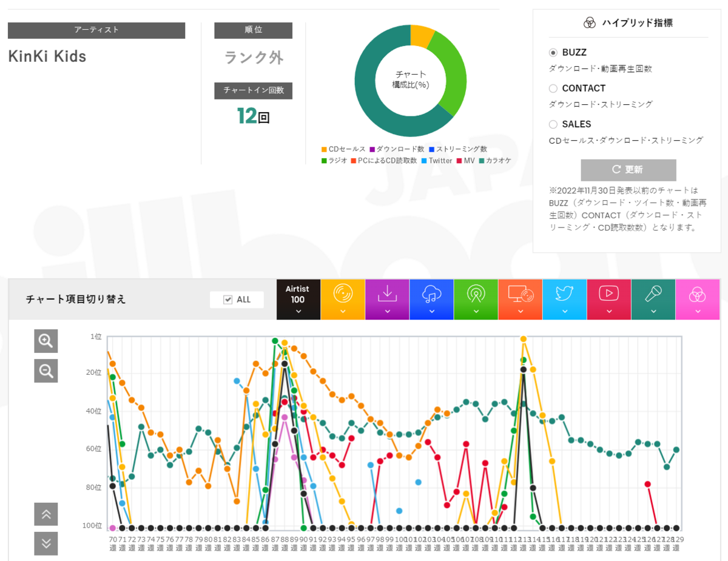Click the CDセールス legend swatch
728x561 pixels.
(324, 149)
